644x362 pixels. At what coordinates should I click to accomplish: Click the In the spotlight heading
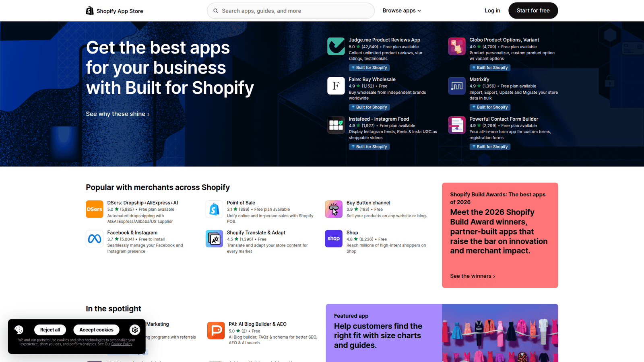(x=114, y=309)
